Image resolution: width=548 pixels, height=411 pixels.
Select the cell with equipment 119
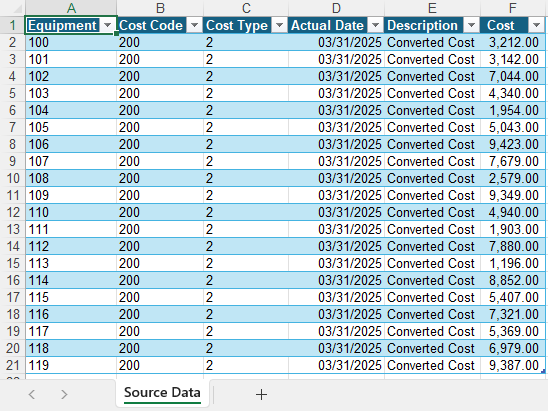click(x=71, y=365)
